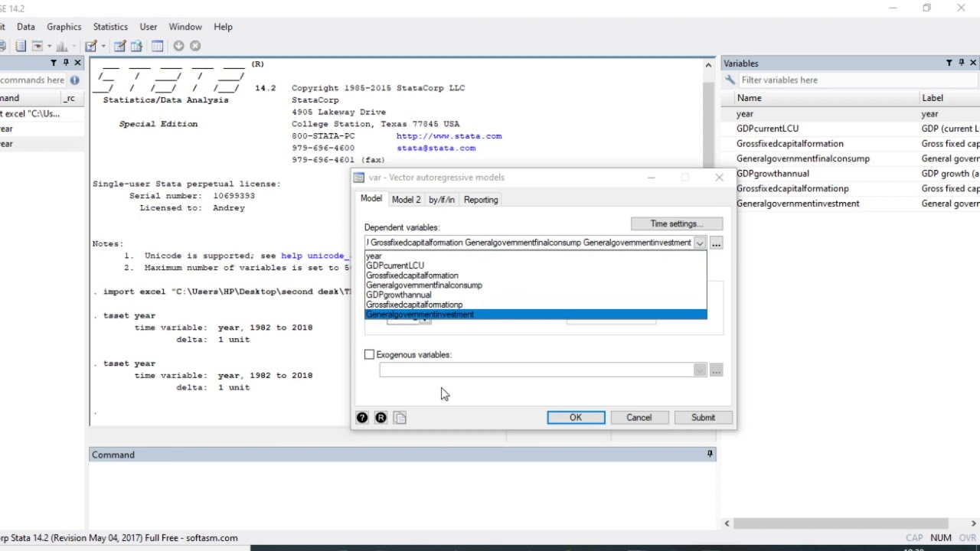Open the Viewer toolbar icon
Screen dimensions: 980x551
(x=37, y=46)
